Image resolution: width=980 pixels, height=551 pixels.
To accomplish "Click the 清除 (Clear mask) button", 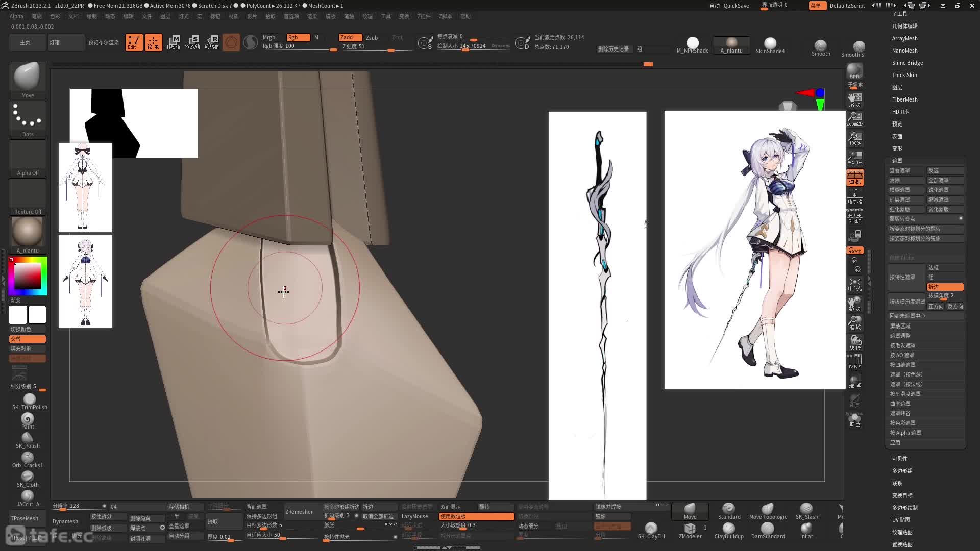I will [x=906, y=180].
